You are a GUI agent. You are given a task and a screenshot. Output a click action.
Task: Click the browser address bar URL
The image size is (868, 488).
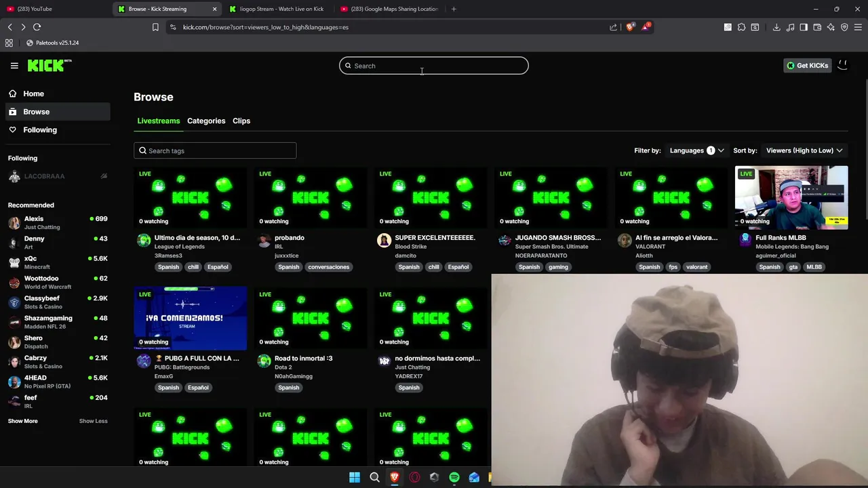[x=265, y=27]
